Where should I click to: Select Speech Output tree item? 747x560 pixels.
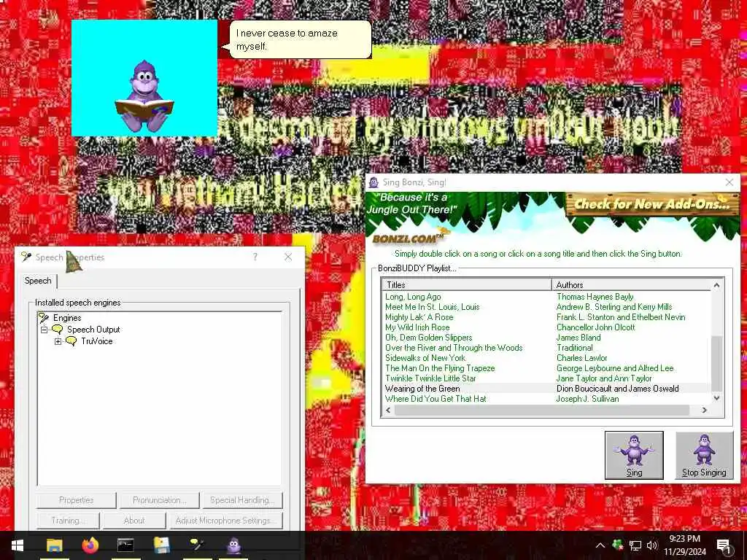[x=93, y=330]
